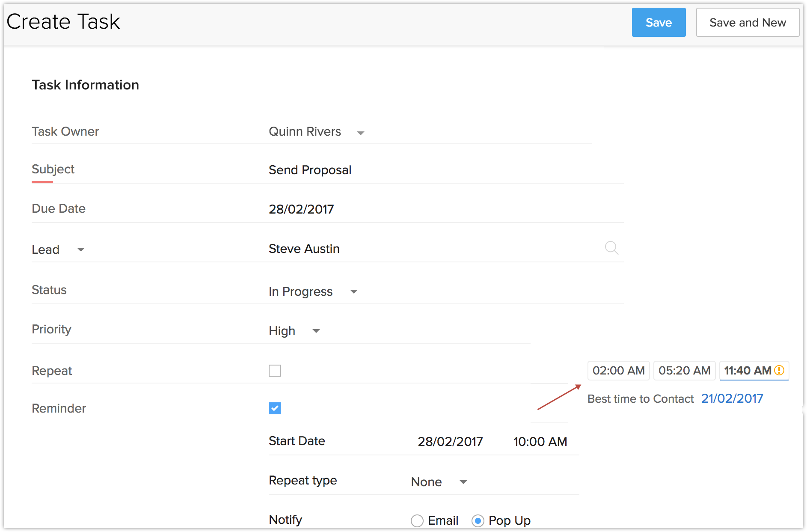Image resolution: width=807 pixels, height=532 pixels.
Task: Select Pop Up notify radio option
Action: pyautogui.click(x=478, y=521)
